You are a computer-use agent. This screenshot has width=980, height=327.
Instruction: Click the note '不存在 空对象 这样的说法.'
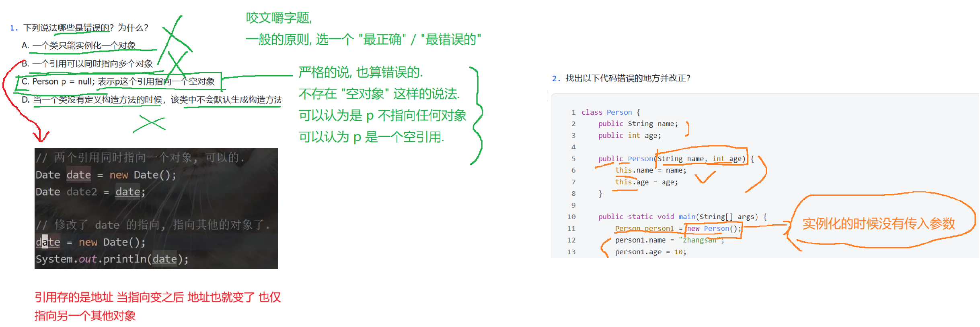pyautogui.click(x=379, y=94)
